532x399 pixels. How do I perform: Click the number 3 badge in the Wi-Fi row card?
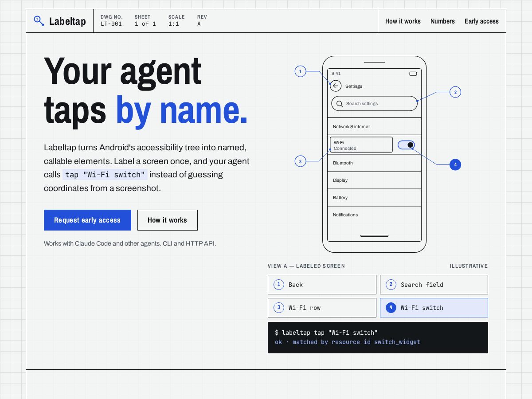[x=278, y=308]
